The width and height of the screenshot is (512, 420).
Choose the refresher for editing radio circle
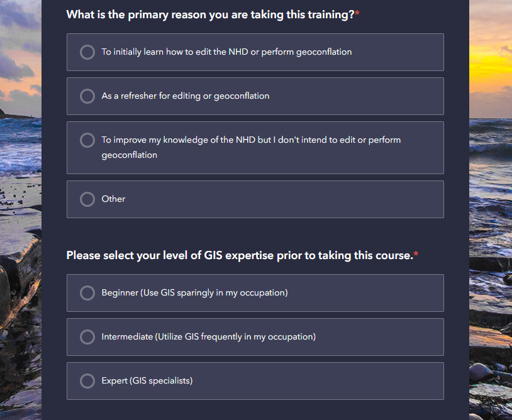[x=87, y=96]
